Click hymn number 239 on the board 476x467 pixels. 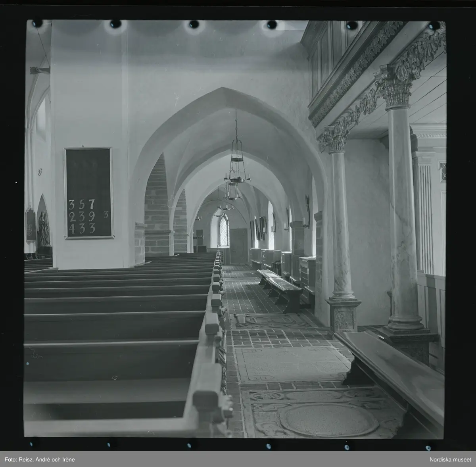coord(82,217)
